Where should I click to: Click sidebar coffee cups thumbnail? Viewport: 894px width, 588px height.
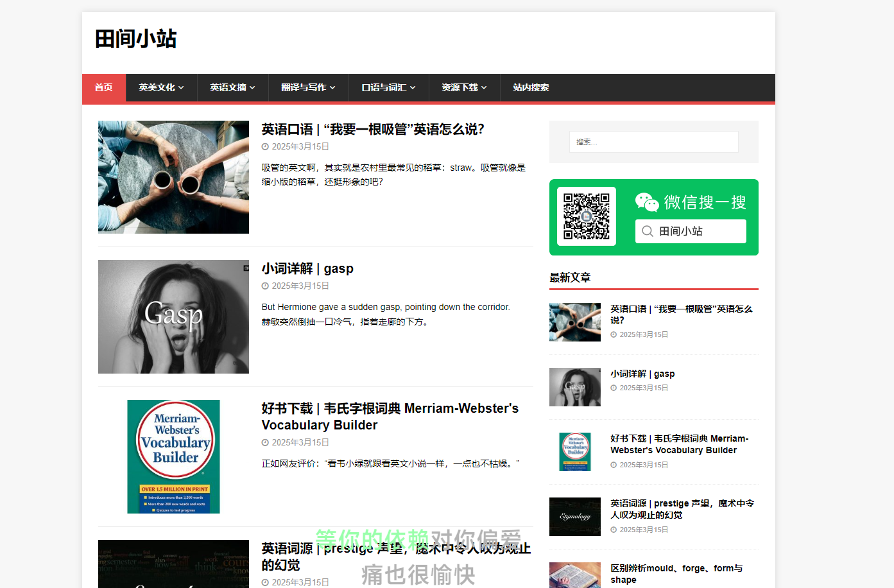click(x=575, y=322)
